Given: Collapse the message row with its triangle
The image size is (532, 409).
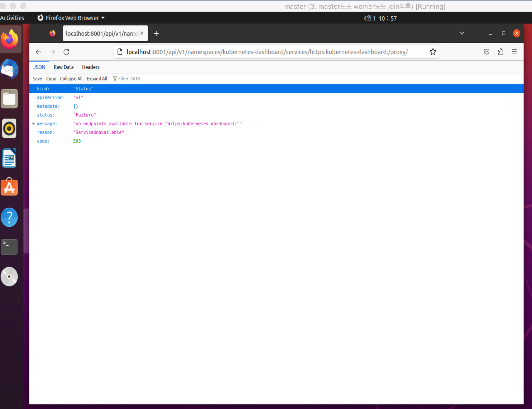Looking at the screenshot, I should (34, 124).
